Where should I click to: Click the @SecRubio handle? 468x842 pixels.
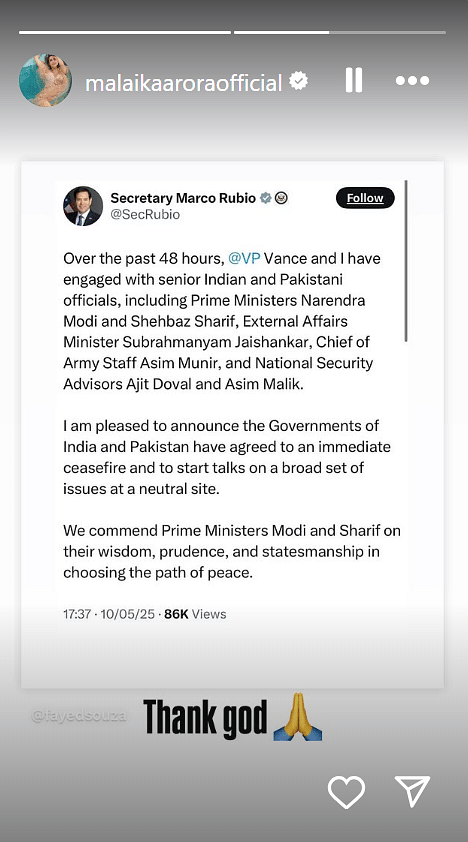click(145, 215)
